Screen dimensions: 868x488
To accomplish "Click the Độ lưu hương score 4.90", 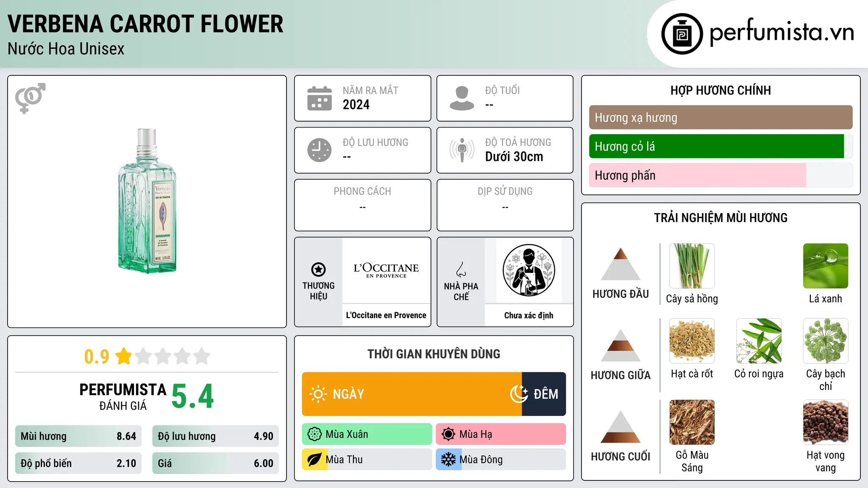I will pyautogui.click(x=264, y=436).
